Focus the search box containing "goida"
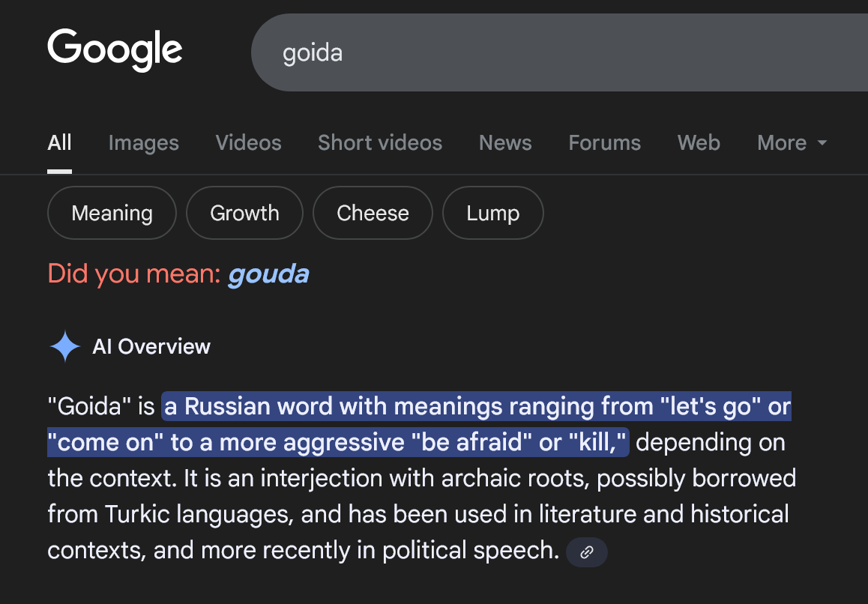868x604 pixels. pyautogui.click(x=525, y=53)
